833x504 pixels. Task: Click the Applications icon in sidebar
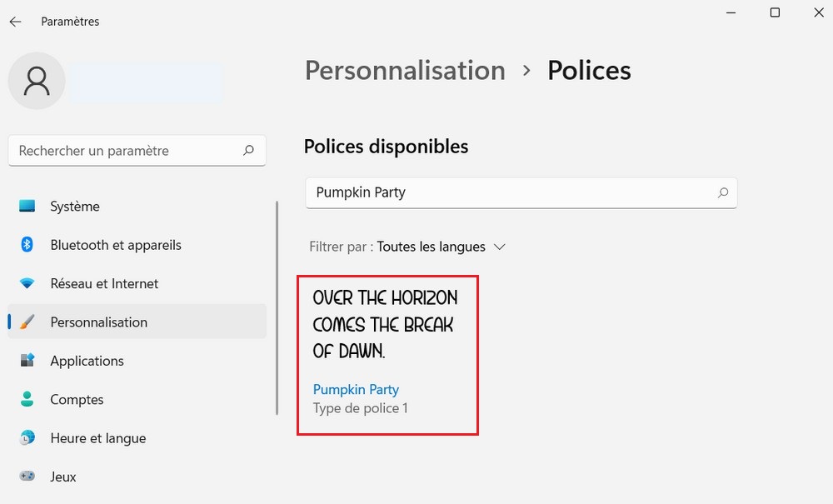pyautogui.click(x=27, y=361)
